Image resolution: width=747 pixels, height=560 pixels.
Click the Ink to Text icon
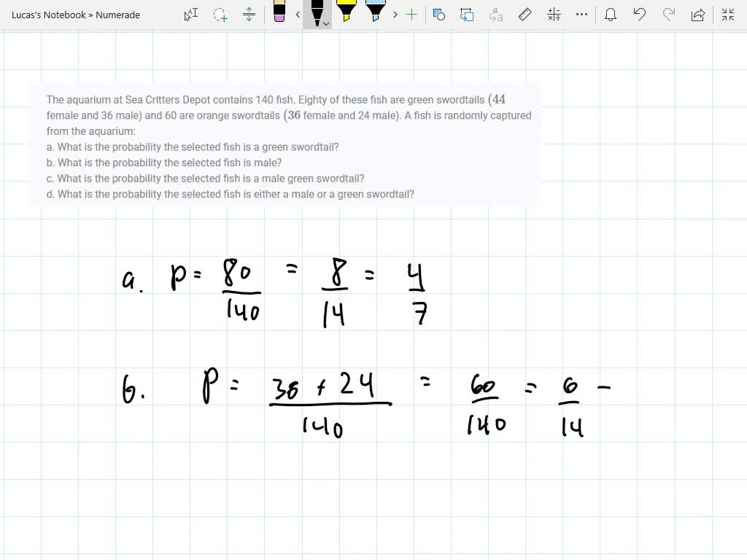496,15
